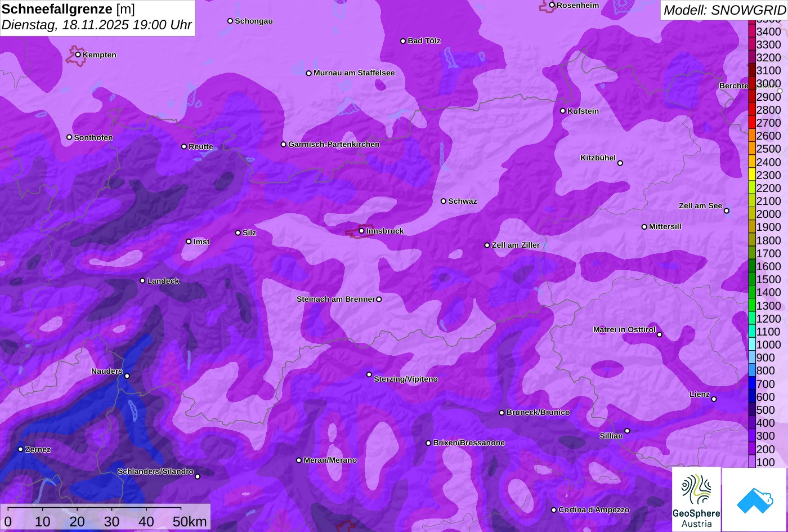This screenshot has width=788, height=532.
Task: Click the 'Garmisch-Partenkirchen' label
Action: click(334, 145)
